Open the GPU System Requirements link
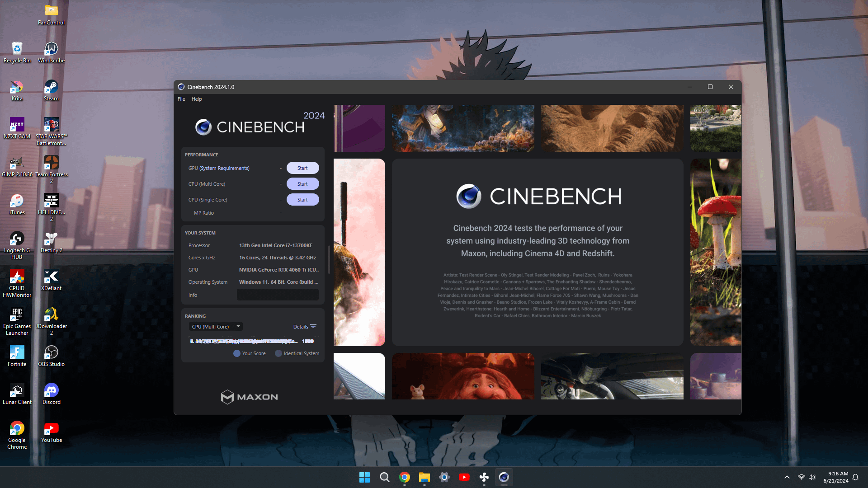This screenshot has height=488, width=868. [x=224, y=168]
